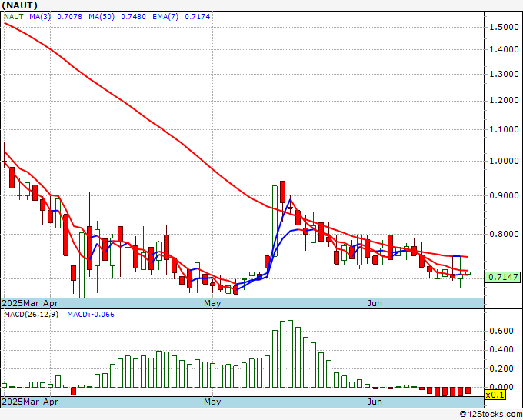Click the tallest green candle in mid-May
Screen dimensions: 523x420
275,221
